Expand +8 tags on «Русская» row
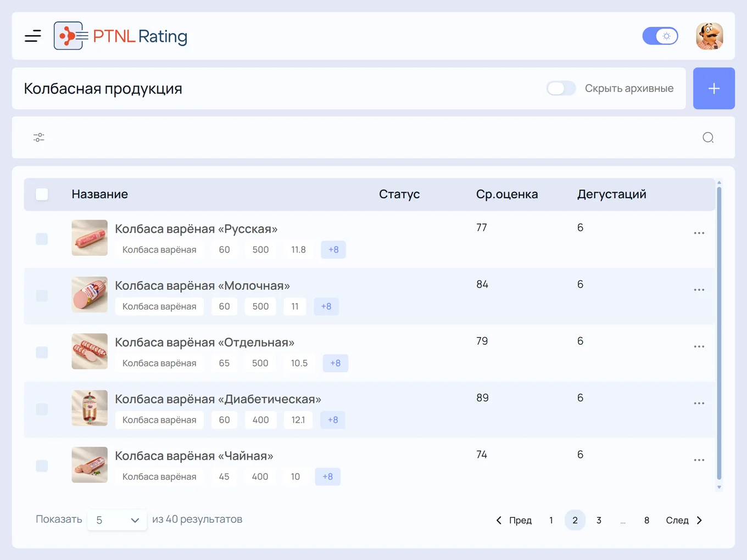 tap(333, 250)
